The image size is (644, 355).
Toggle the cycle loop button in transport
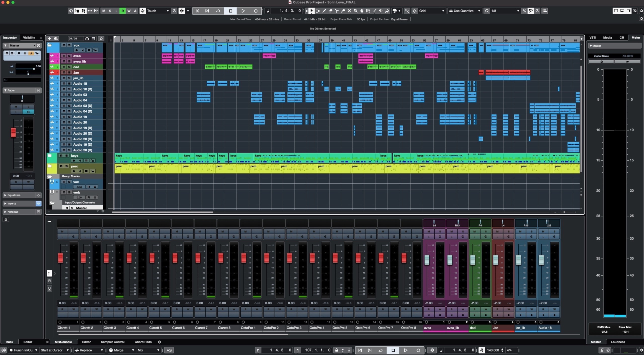click(x=218, y=11)
